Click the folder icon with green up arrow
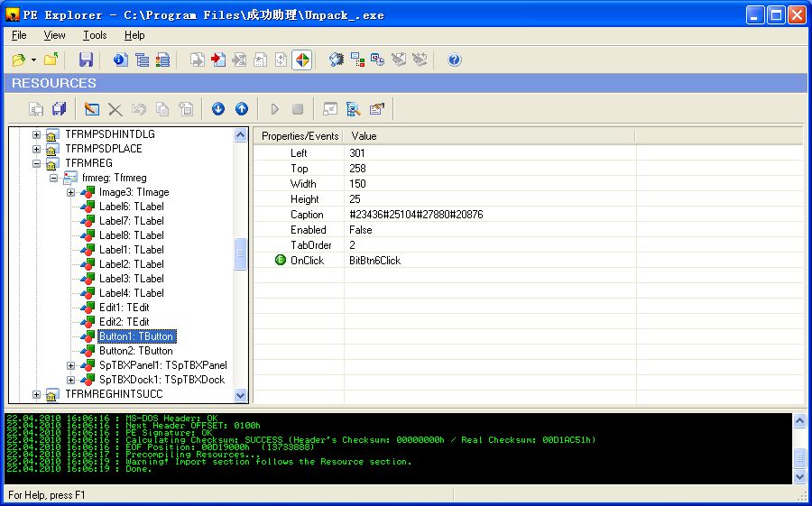The image size is (812, 506). click(51, 60)
